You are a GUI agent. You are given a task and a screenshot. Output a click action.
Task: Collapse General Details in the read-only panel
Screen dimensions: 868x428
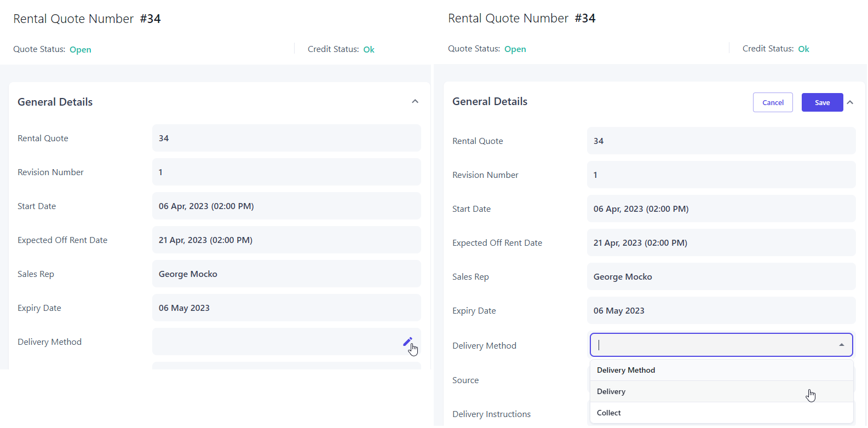coord(415,101)
